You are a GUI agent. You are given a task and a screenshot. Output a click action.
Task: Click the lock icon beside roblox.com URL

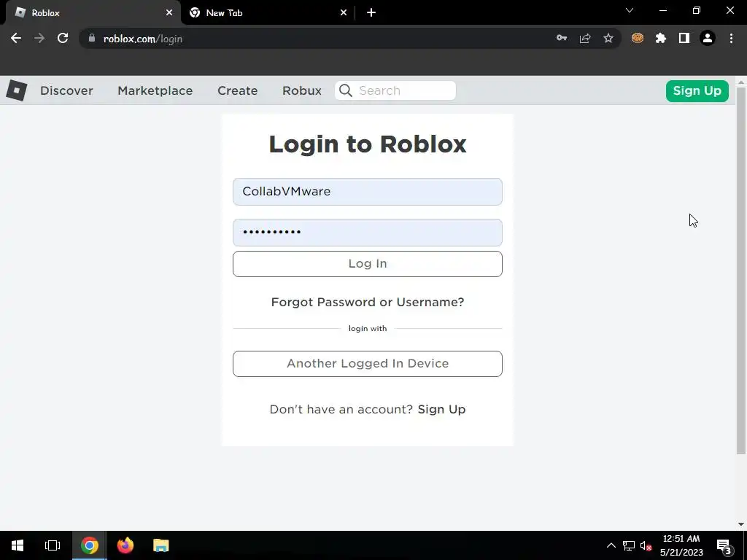[x=92, y=39]
